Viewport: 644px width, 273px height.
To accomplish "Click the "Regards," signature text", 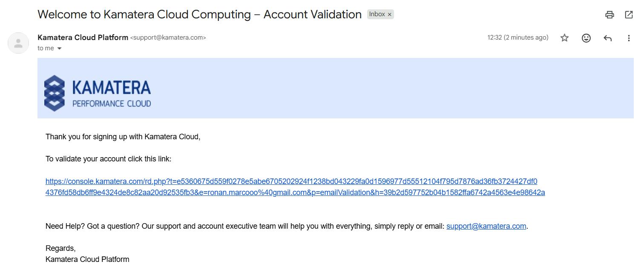I will click(60, 248).
